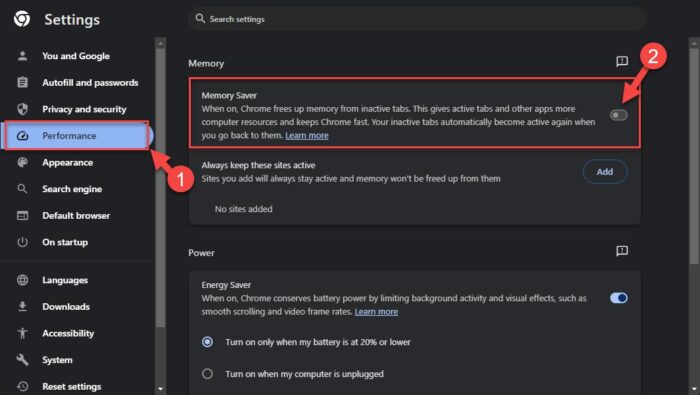Enable the Memory Saver toggle
The width and height of the screenshot is (700, 395).
point(619,115)
